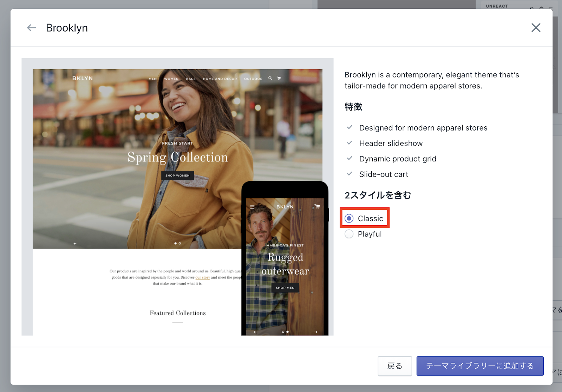This screenshot has height=392, width=562.
Task: Click cart icon in desktop preview header
Action: pyautogui.click(x=279, y=78)
